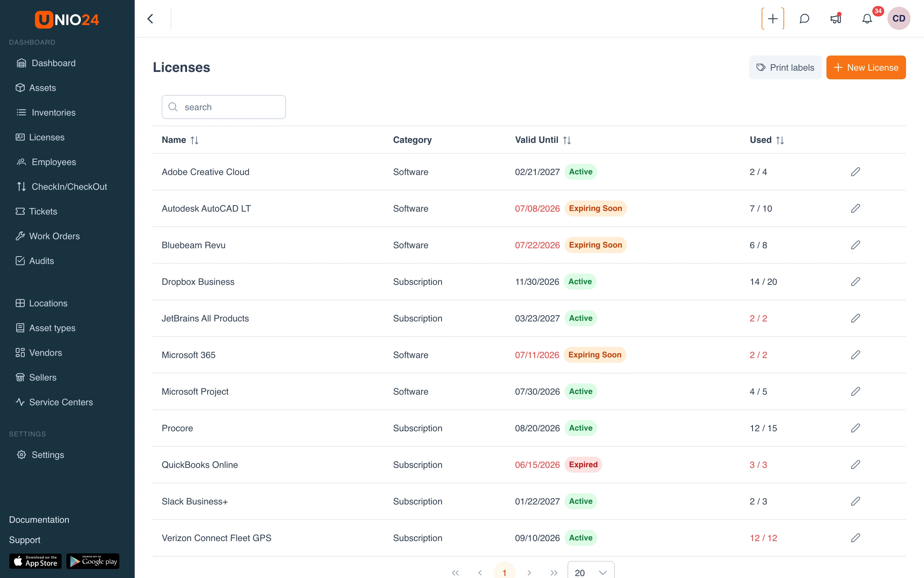Open Asset types in sidebar
The height and width of the screenshot is (578, 924).
[46, 328]
